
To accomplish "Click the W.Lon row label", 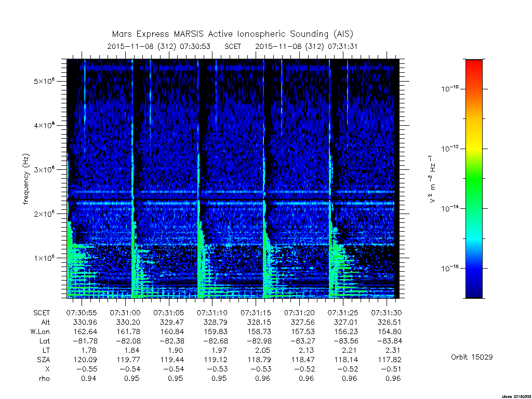I will click(x=40, y=331).
